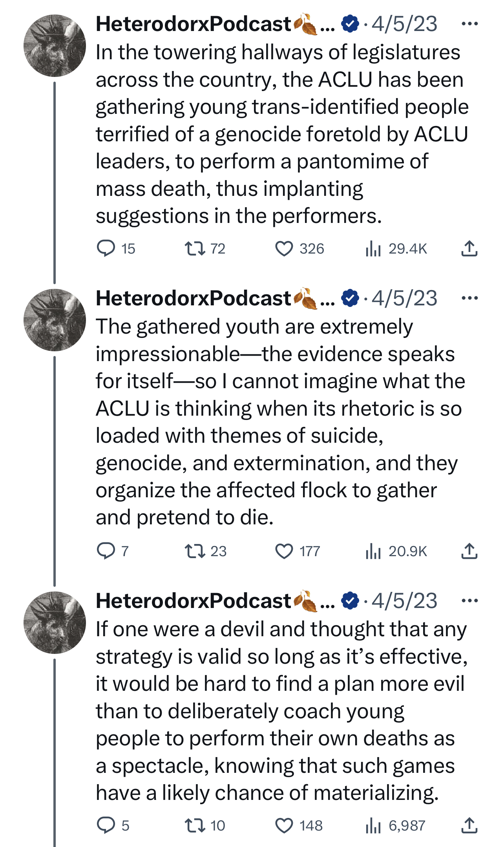Open the 4/5/23 timestamp of second tweet

pyautogui.click(x=404, y=298)
